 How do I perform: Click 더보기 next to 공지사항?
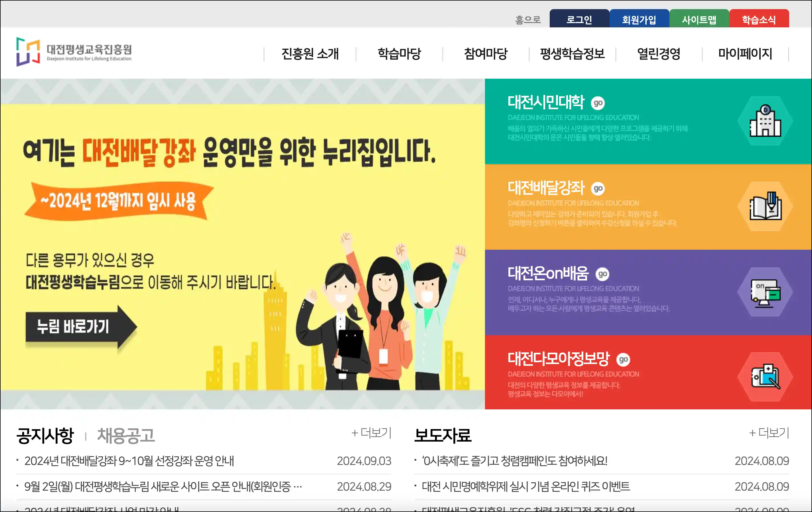(x=371, y=432)
